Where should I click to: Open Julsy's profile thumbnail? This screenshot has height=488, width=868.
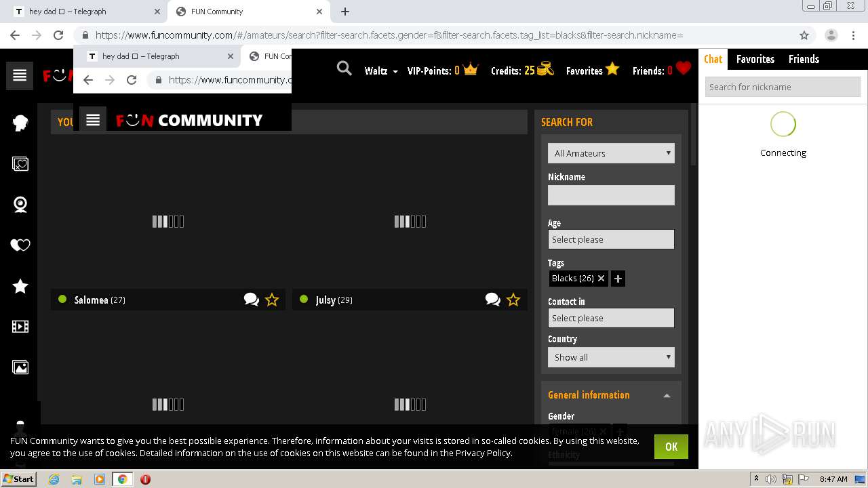click(410, 221)
